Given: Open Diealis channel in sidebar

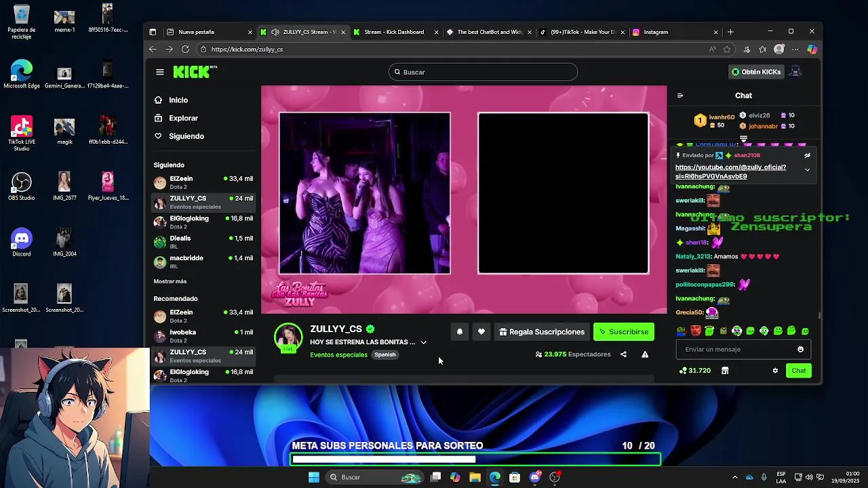Looking at the screenshot, I should 203,242.
